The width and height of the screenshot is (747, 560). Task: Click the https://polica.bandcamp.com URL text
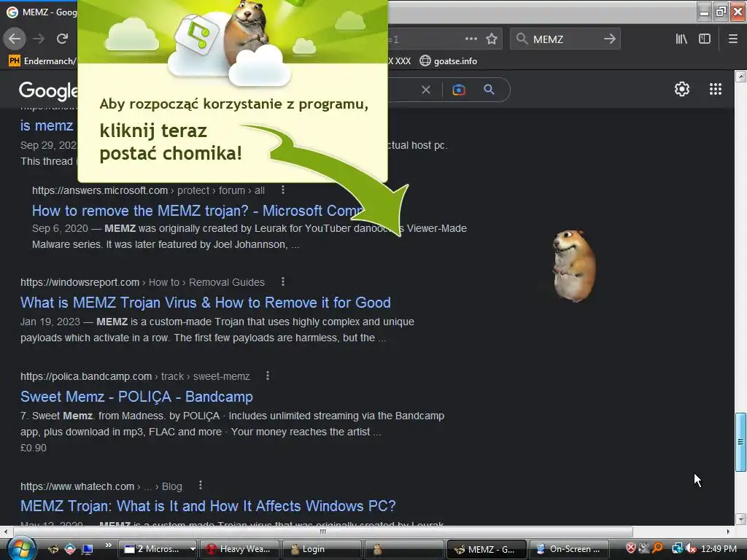(86, 376)
